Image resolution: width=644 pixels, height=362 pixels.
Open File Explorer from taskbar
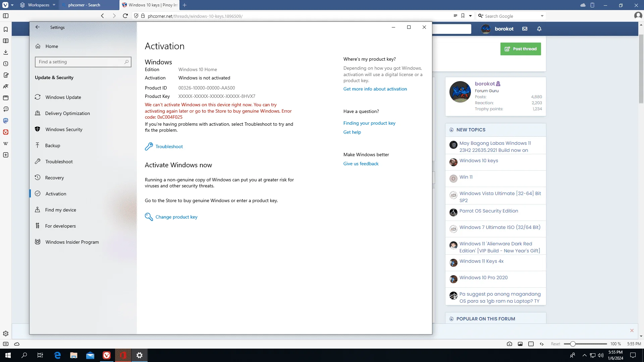point(74,355)
